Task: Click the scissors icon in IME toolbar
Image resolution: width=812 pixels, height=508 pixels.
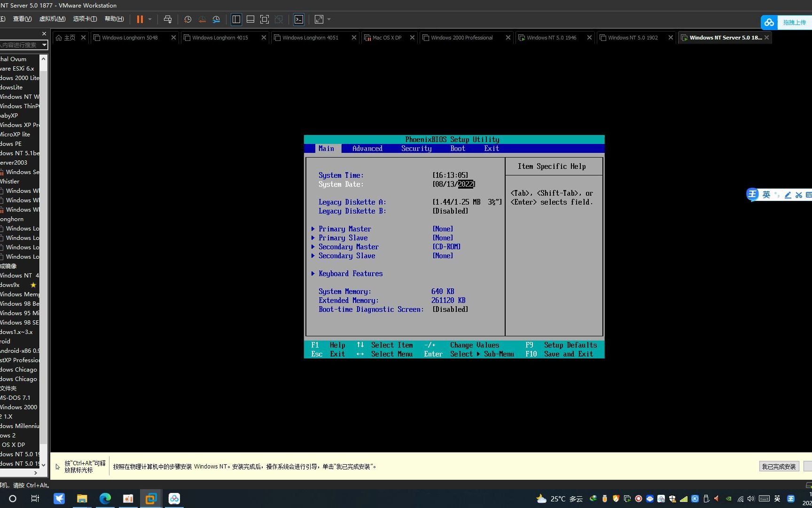Action: tap(798, 195)
